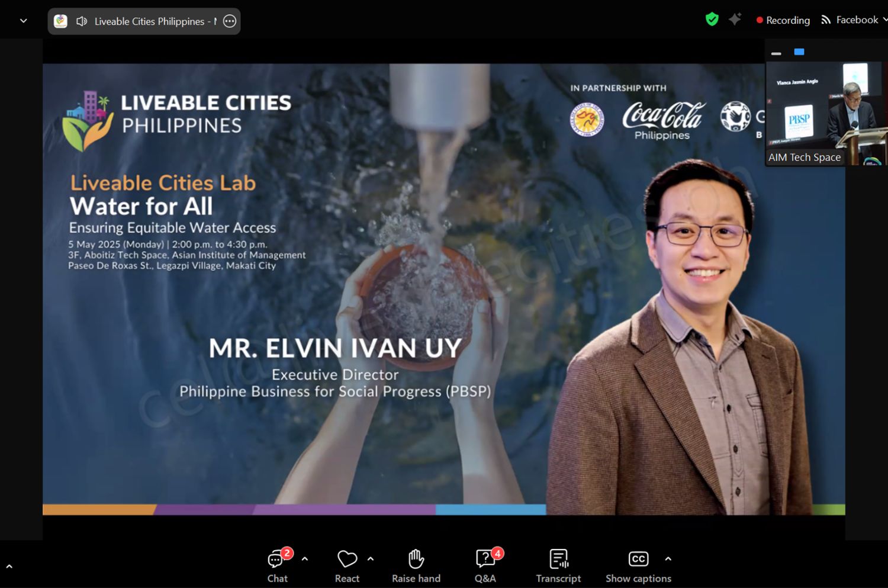888x588 pixels.
Task: Expand the captions options caret
Action: 668,558
